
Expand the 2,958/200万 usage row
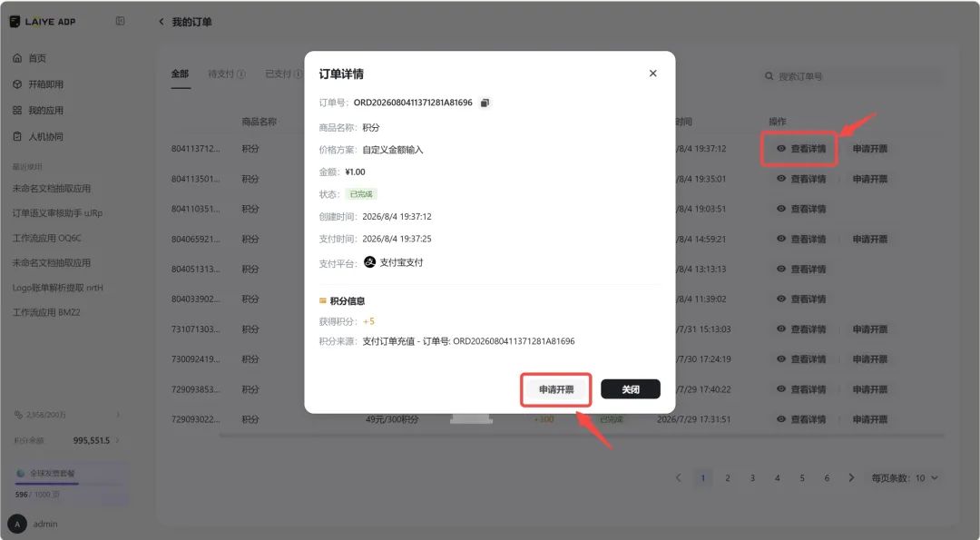click(65, 415)
